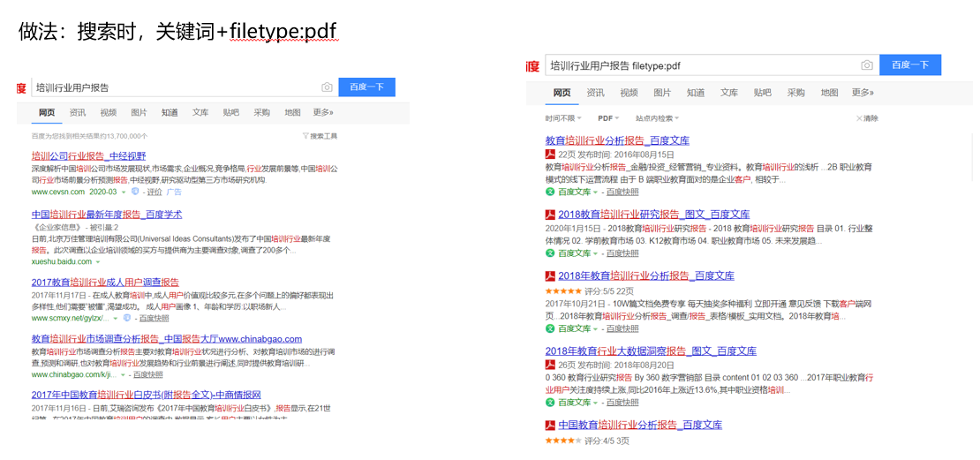Click the × icon beside 清除
980x460 pixels.
click(859, 118)
